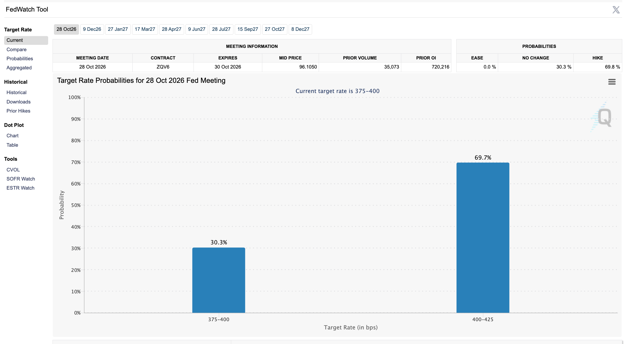Click the 400-425 x-axis label

[483, 320]
